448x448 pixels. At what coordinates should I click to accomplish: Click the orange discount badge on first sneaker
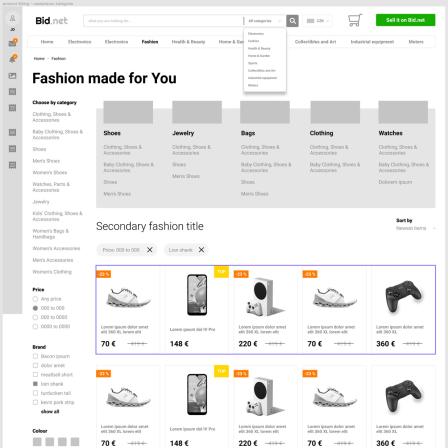click(x=104, y=274)
